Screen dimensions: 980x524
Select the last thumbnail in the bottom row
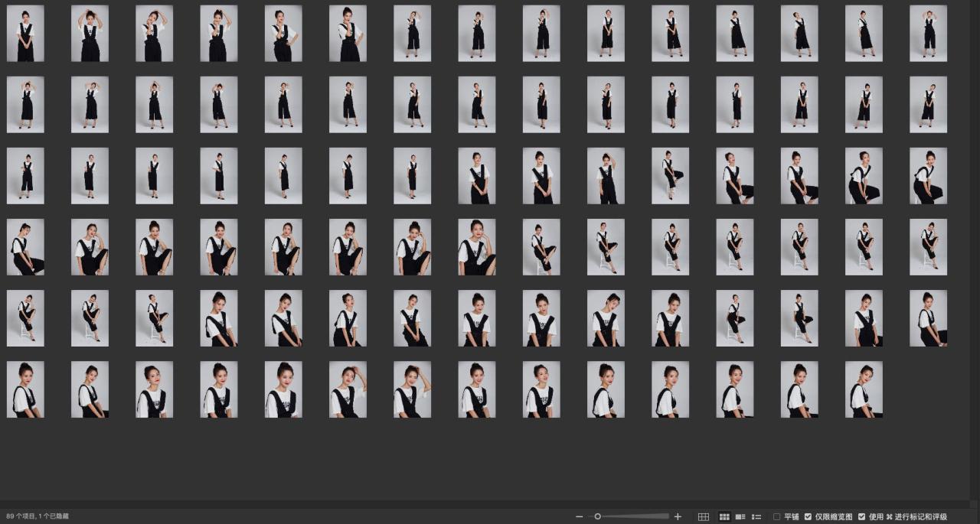[864, 389]
